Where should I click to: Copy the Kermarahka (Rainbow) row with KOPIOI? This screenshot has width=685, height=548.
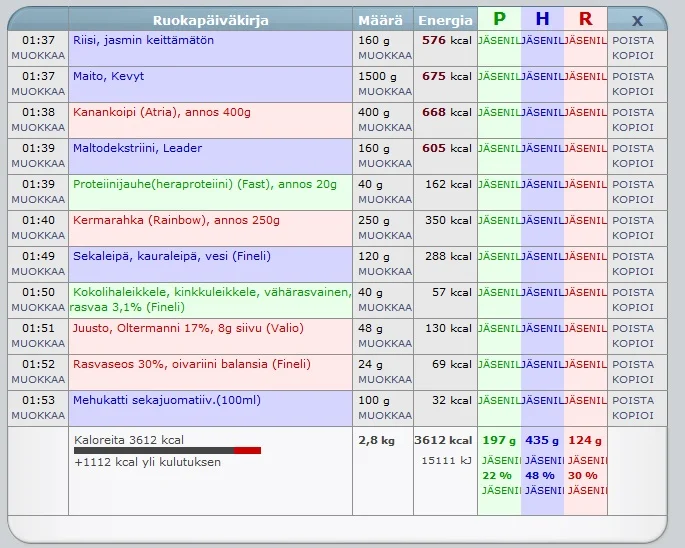pos(633,235)
